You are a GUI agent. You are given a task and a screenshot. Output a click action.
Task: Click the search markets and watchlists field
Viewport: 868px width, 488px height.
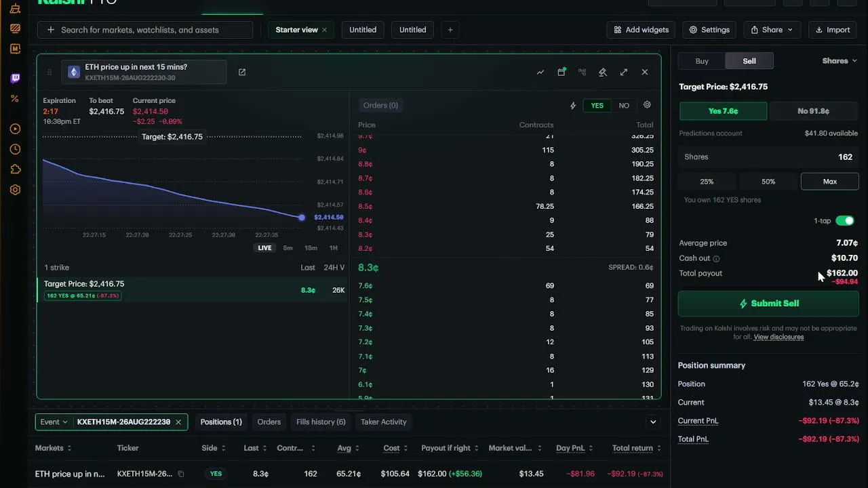tap(146, 30)
